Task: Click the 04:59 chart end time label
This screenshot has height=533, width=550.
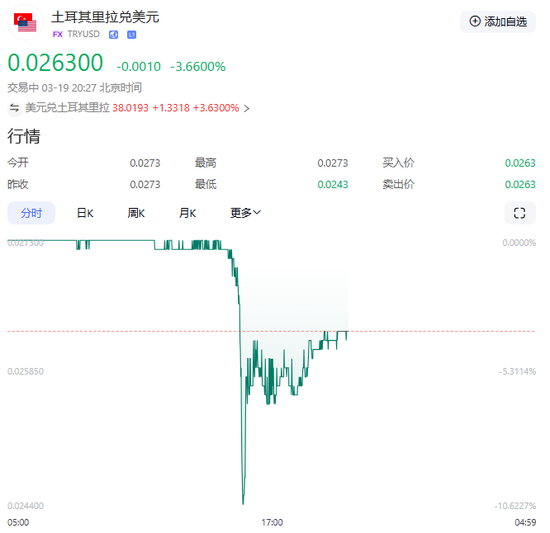Action: click(525, 522)
